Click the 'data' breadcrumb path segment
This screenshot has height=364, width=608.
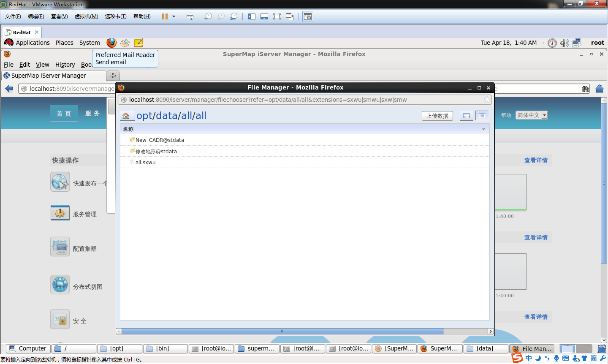pyautogui.click(x=166, y=116)
